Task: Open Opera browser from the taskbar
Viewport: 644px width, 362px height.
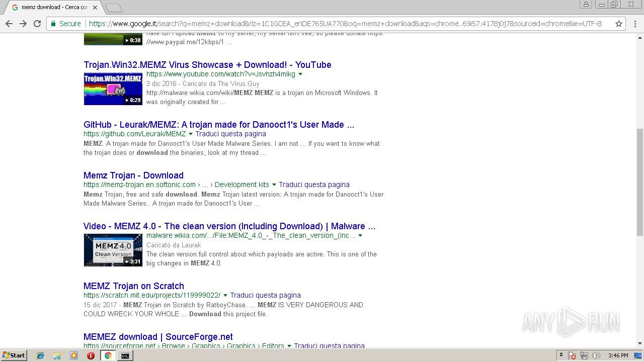Action: [x=91, y=355]
